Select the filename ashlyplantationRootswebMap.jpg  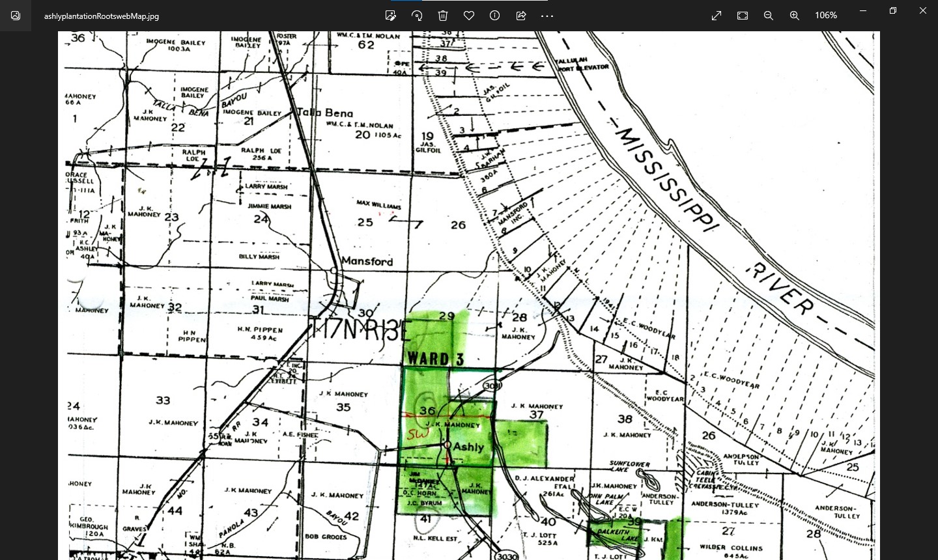(101, 16)
